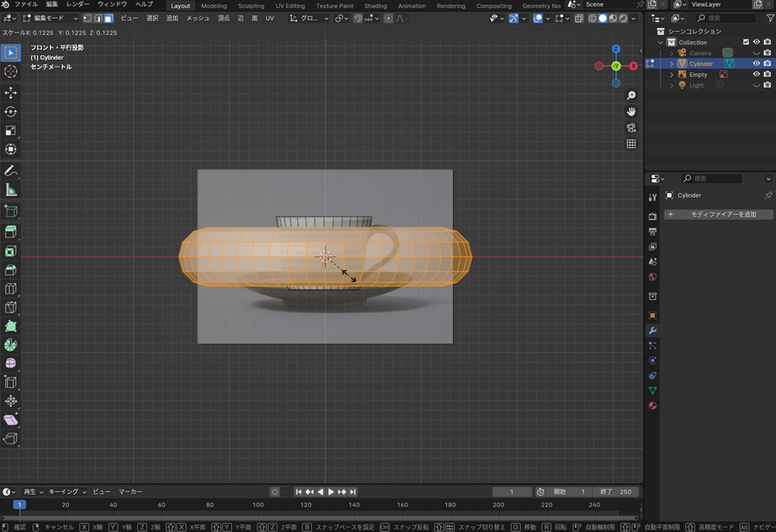
Task: Click the zoom magnifier viewport icon
Action: pyautogui.click(x=631, y=95)
